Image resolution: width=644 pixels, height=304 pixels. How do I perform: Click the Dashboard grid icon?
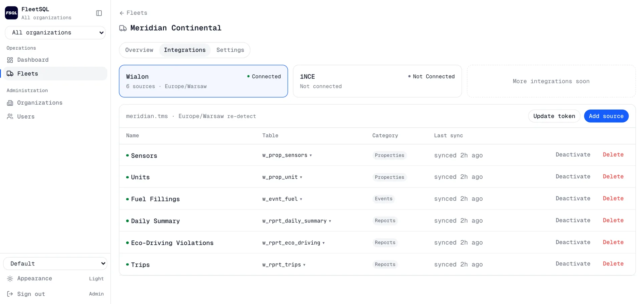pos(10,60)
